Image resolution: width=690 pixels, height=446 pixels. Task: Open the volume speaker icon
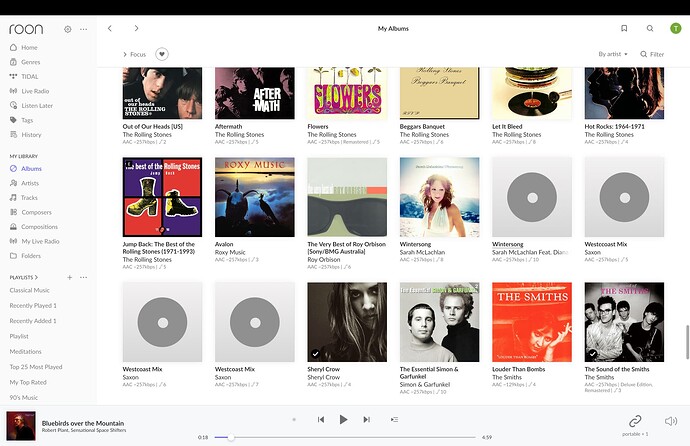[671, 421]
